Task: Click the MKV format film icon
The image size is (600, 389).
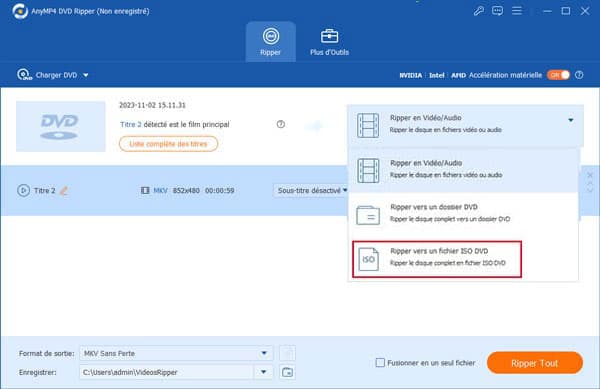Action: coord(145,190)
